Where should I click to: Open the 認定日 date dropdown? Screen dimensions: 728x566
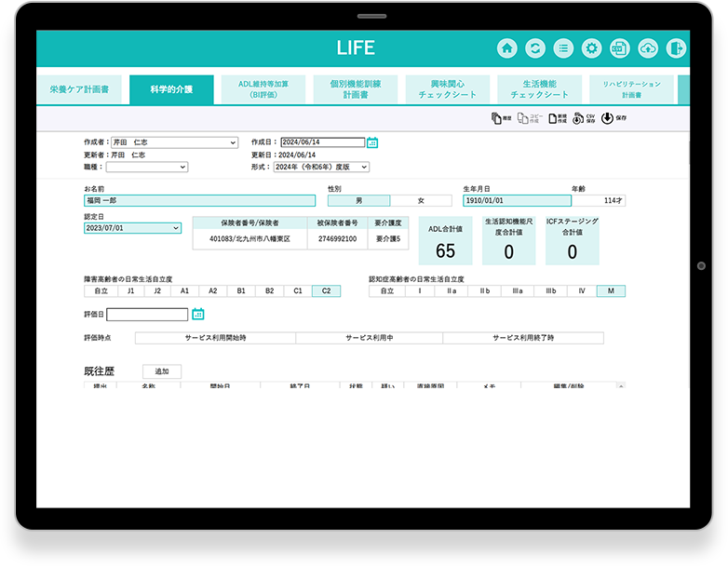[132, 228]
